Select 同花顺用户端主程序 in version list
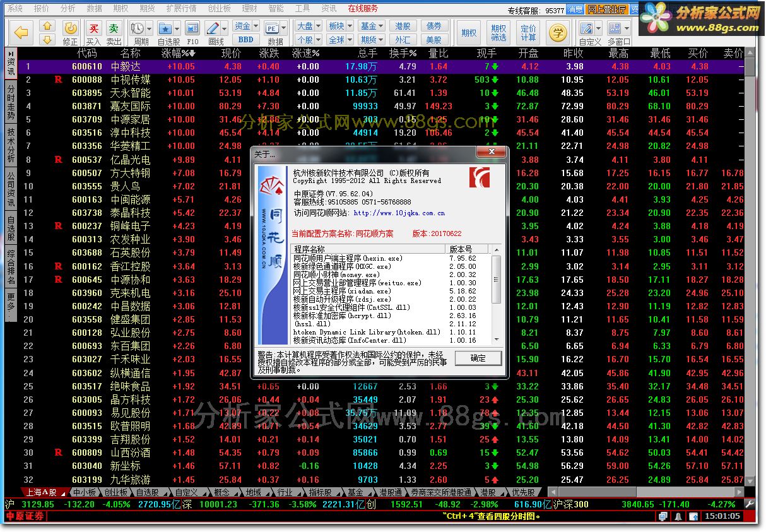Image resolution: width=766 pixels, height=532 pixels. pyautogui.click(x=348, y=259)
